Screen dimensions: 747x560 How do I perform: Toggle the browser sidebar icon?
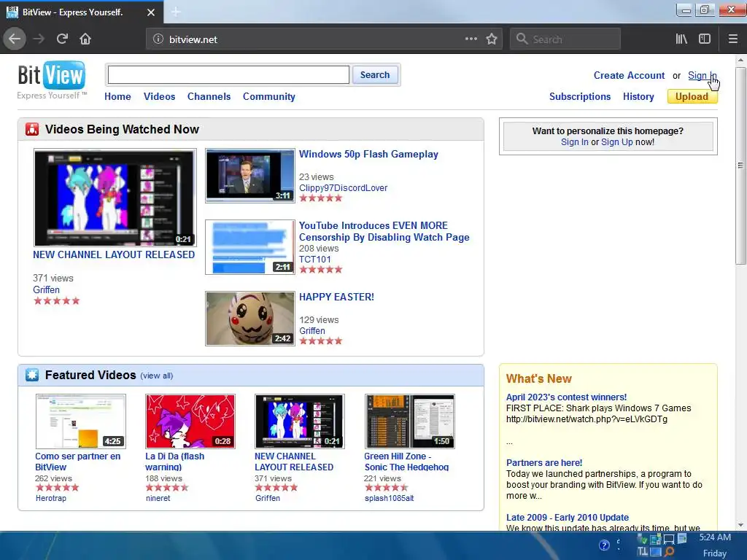[705, 39]
